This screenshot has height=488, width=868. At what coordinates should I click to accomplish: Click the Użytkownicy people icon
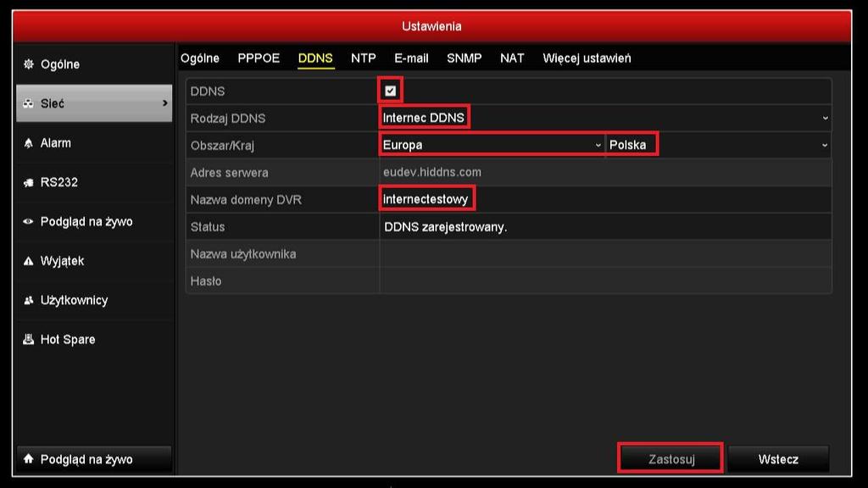pos(28,301)
